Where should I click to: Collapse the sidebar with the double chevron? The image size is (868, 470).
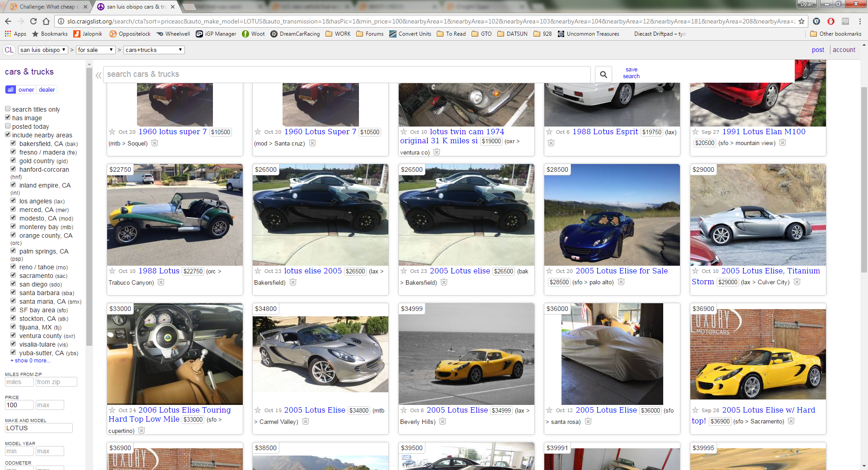[x=98, y=75]
